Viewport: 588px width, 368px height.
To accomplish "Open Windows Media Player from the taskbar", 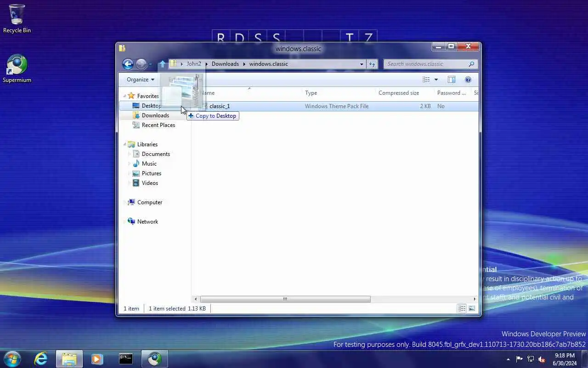I will click(96, 359).
